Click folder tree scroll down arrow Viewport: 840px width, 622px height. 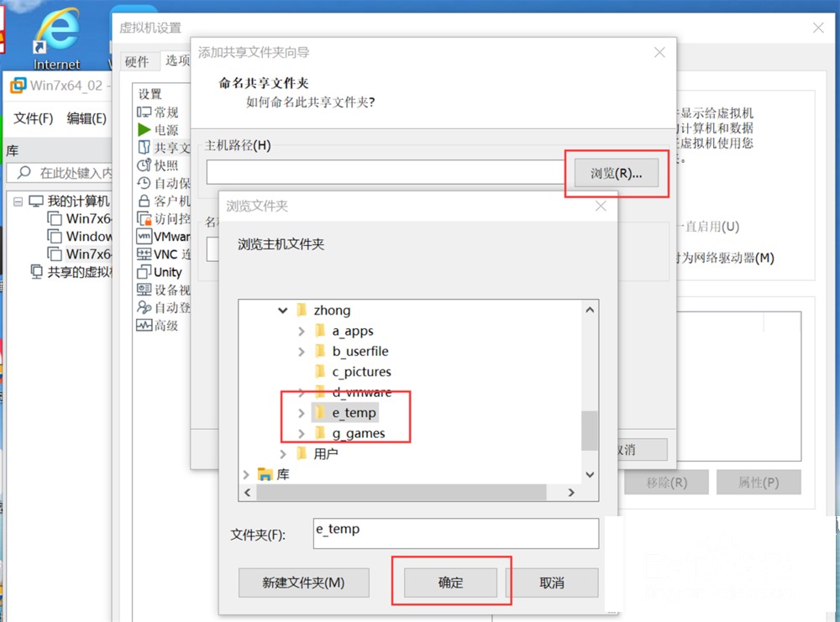tap(590, 474)
